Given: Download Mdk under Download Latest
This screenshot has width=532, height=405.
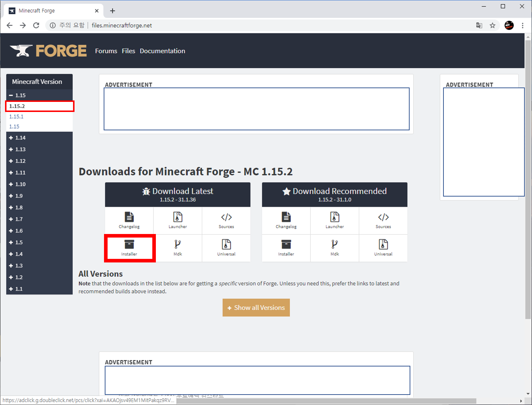Looking at the screenshot, I should [x=178, y=248].
